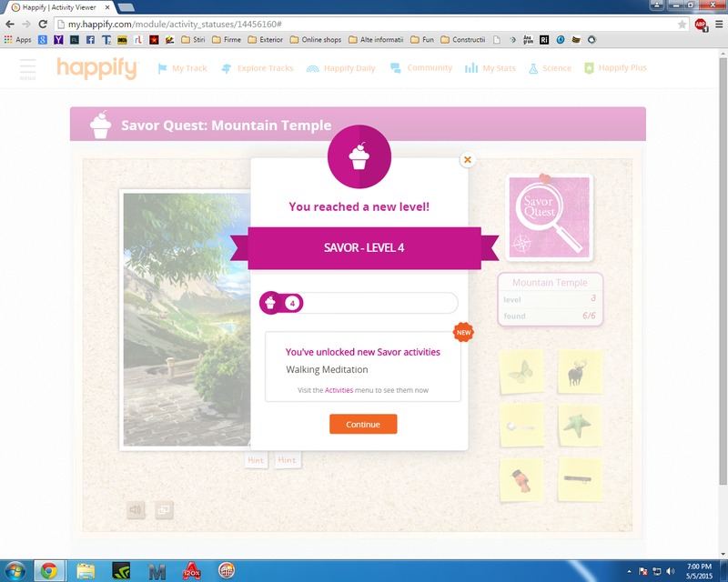The height and width of the screenshot is (582, 728).
Task: Open the Adblock Plus extension icon
Action: 701,25
